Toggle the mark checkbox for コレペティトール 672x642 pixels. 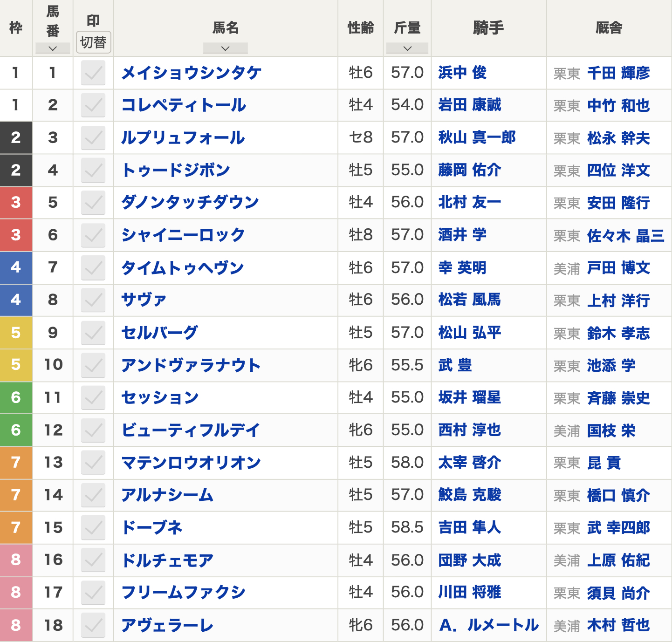[93, 105]
